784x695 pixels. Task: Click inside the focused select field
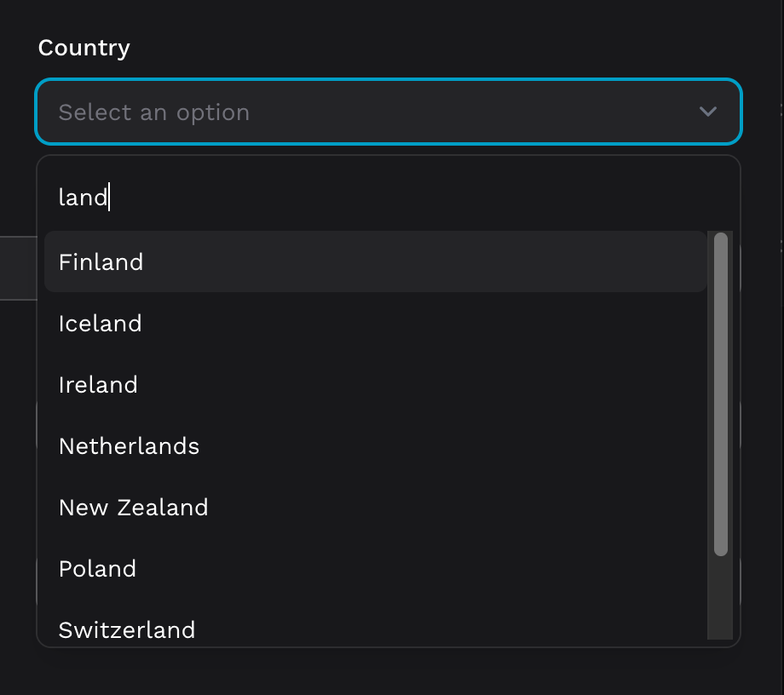tap(388, 112)
